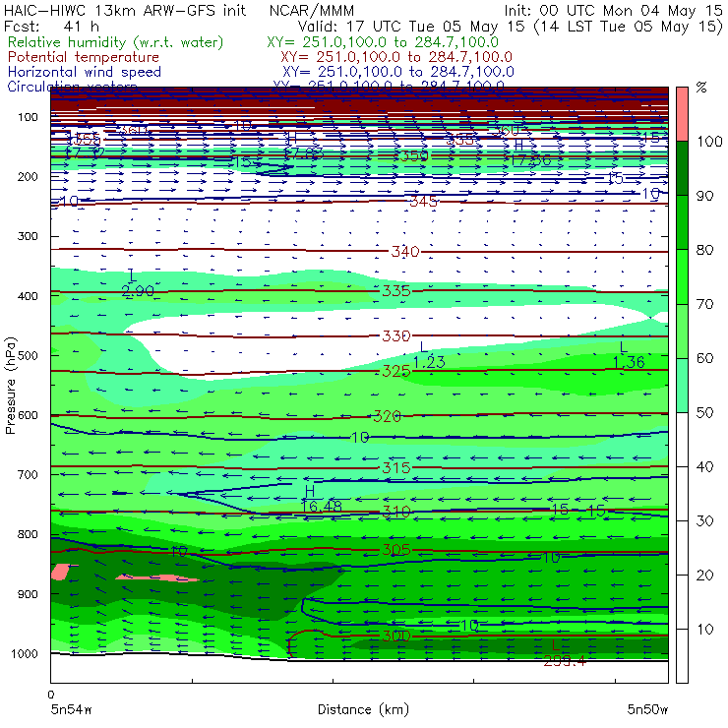Click the blue XY line beside Horizontal wind speed

398,72
